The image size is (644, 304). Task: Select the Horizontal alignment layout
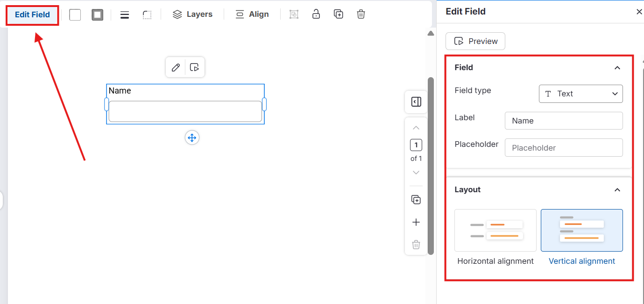coord(495,230)
